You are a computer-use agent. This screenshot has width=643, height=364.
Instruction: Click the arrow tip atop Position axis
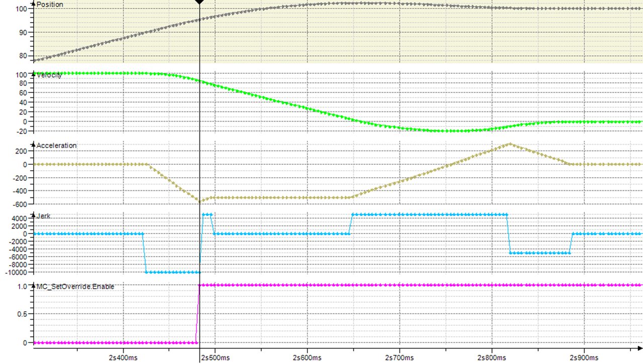tap(33, 4)
